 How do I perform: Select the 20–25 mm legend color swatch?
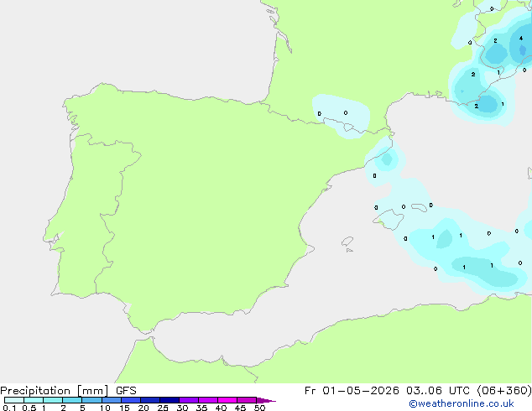(x=150, y=400)
